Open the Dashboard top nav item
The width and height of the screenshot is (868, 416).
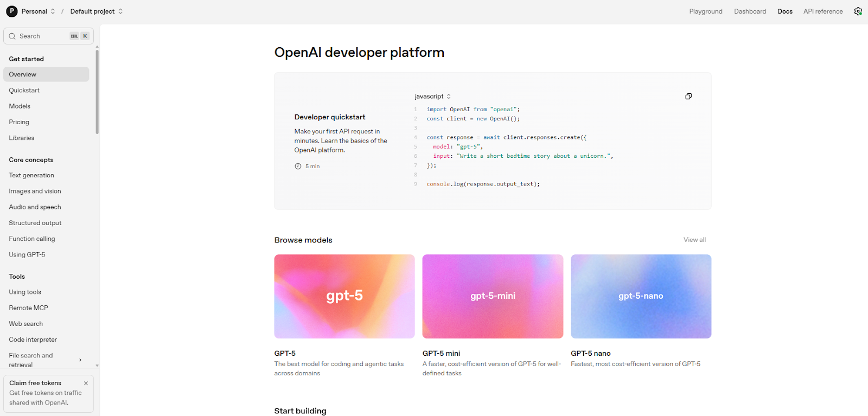(x=750, y=11)
